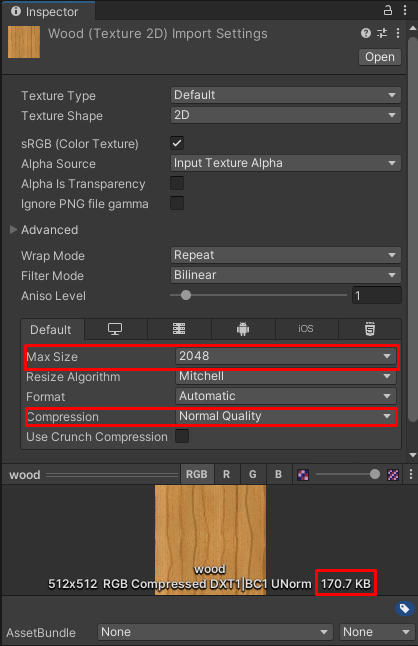Click the wood texture preview image
The width and height of the screenshot is (418, 646).
(x=210, y=540)
